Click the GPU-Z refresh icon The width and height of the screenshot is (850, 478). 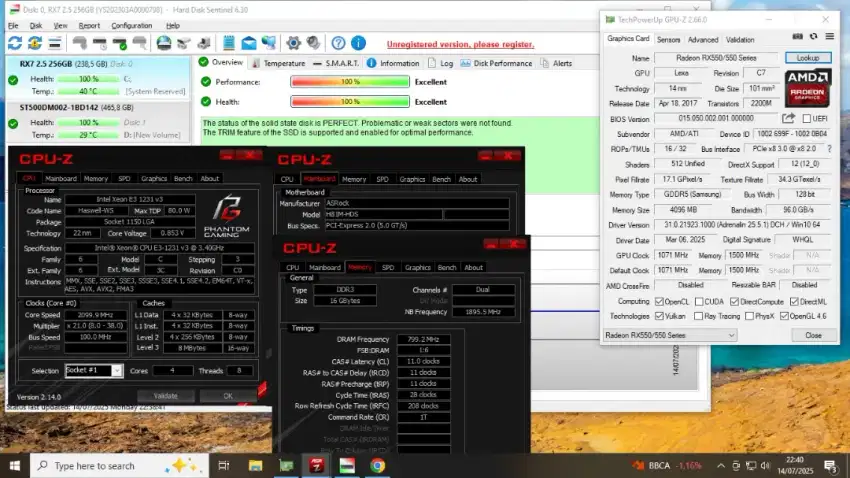tap(814, 37)
